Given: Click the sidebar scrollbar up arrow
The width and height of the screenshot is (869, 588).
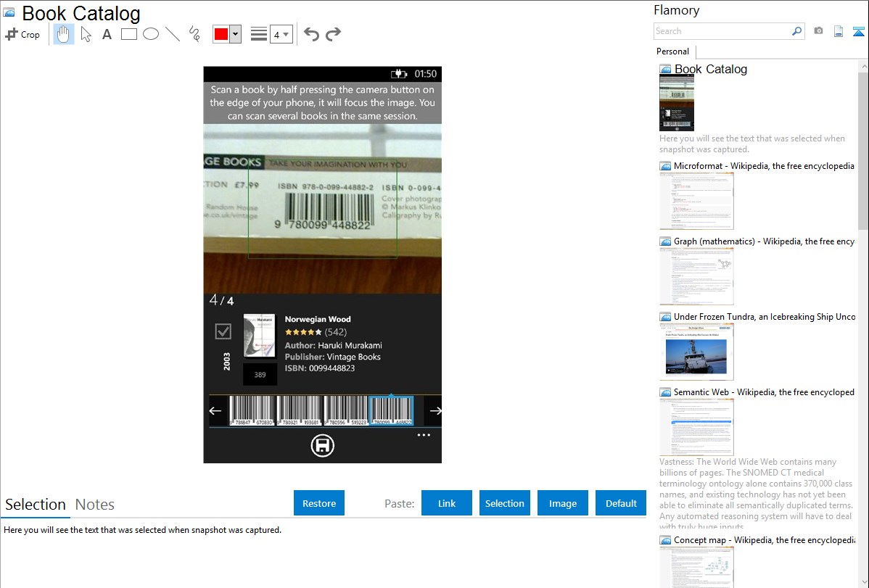Looking at the screenshot, I should click(x=863, y=66).
